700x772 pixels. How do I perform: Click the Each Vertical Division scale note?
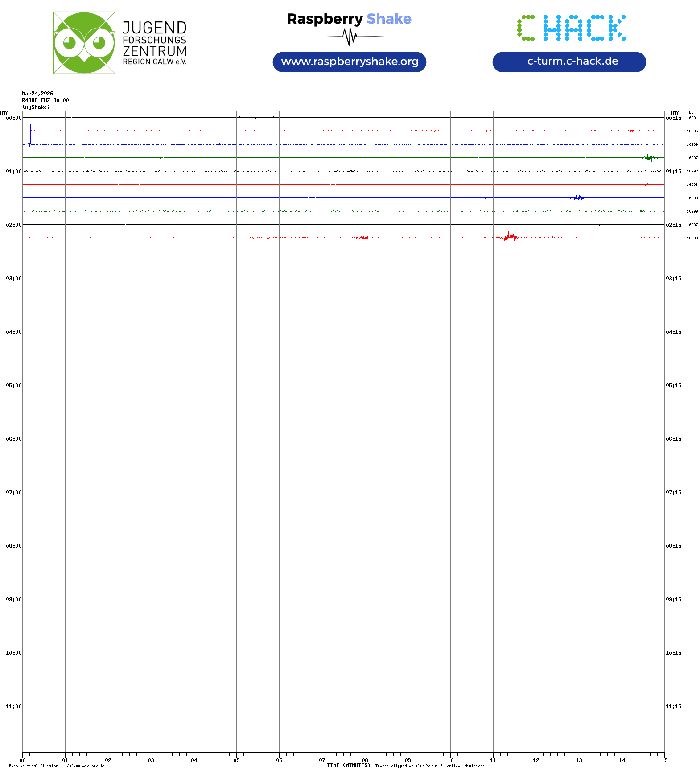[x=57, y=766]
